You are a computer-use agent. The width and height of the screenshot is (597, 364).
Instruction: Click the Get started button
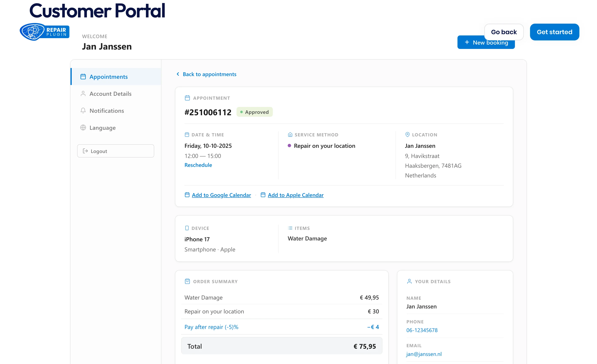pyautogui.click(x=554, y=32)
